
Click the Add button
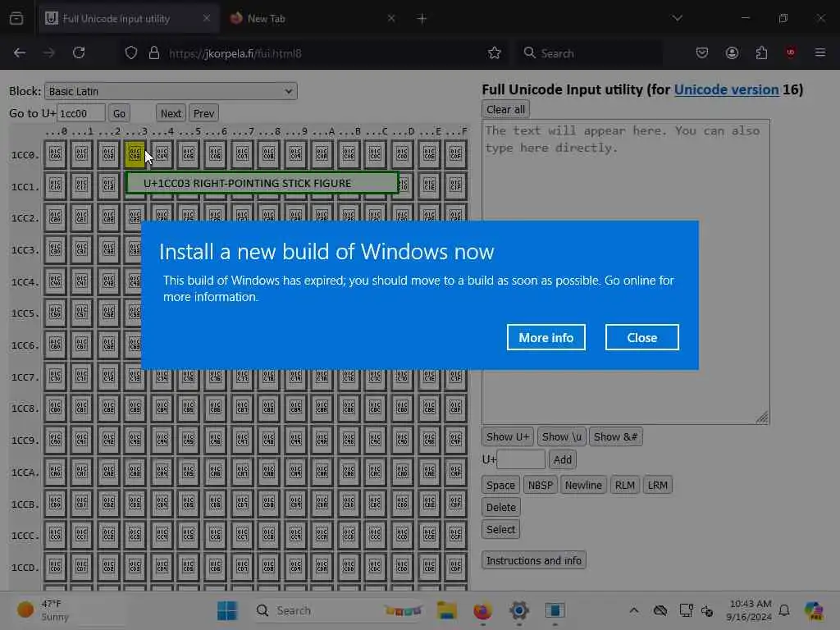click(x=562, y=459)
